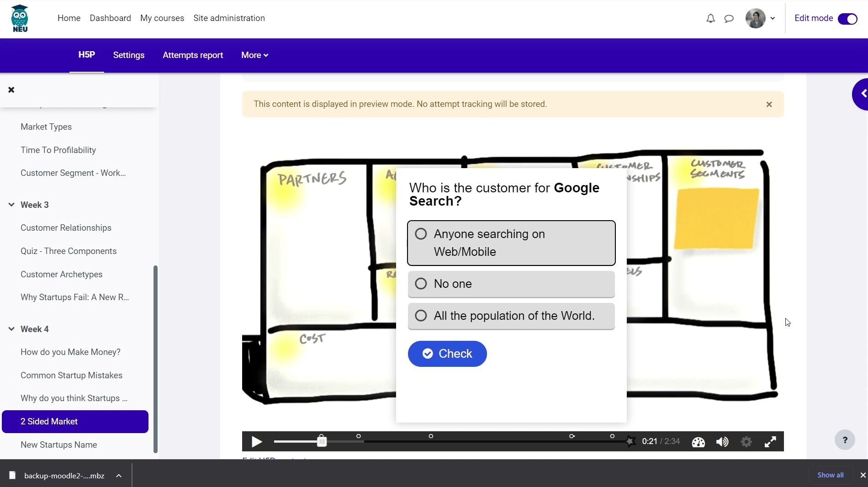
Task: Open the video playback speed icon
Action: point(698,442)
